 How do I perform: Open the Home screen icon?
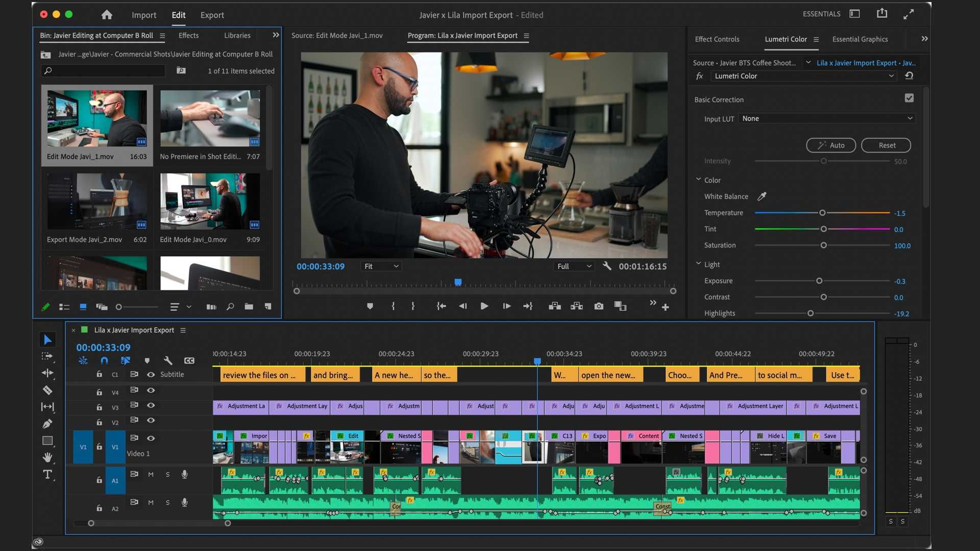[x=107, y=15]
